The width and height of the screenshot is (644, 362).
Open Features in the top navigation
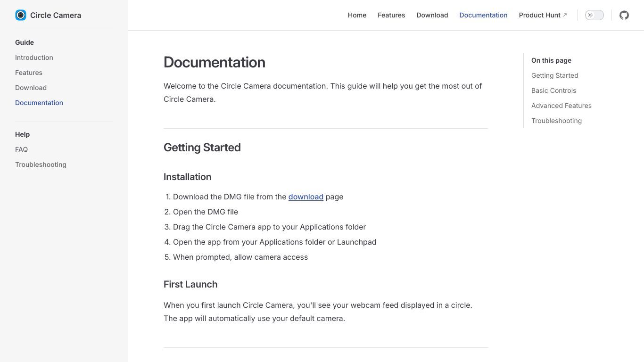(391, 15)
